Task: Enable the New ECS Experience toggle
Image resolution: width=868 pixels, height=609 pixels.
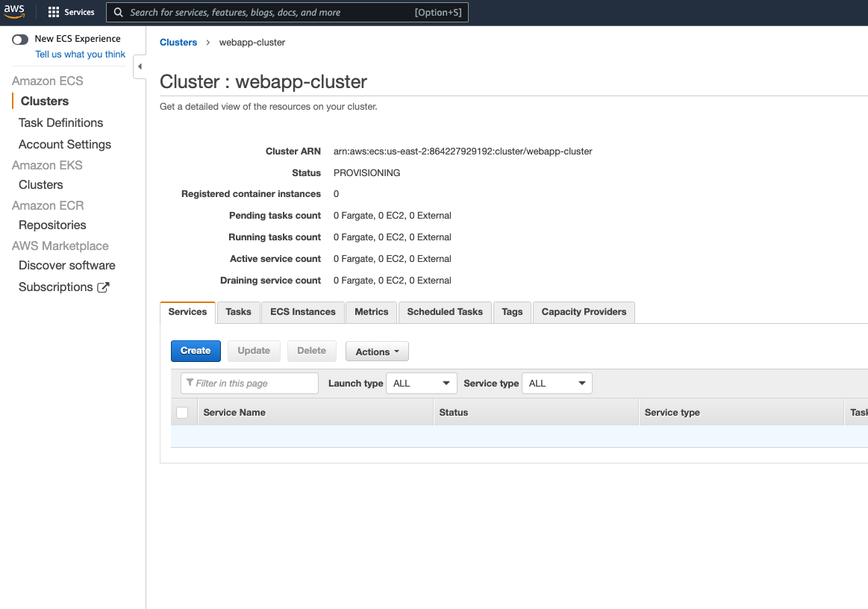Action: coord(20,40)
